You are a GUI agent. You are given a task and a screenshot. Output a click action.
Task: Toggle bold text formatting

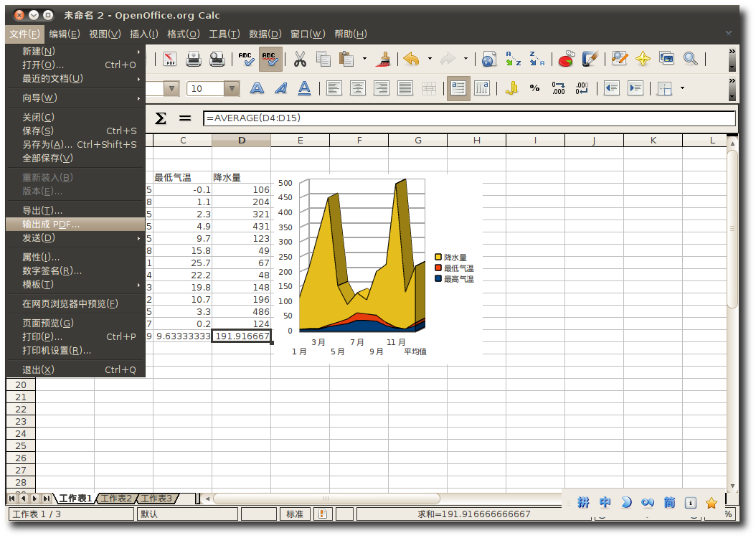click(x=257, y=88)
